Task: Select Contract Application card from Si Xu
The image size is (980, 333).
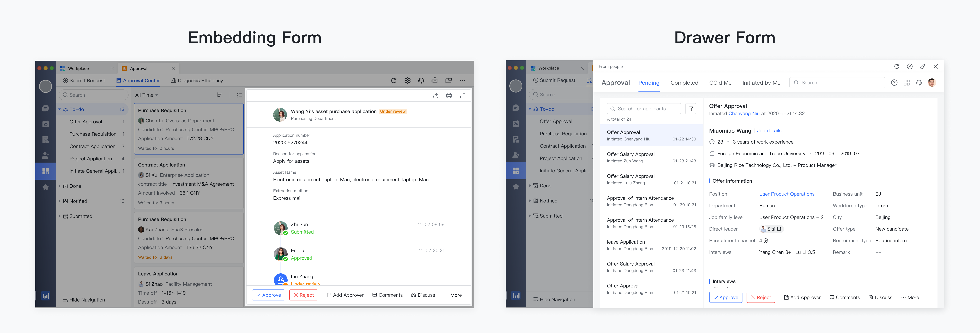Action: 189,183
